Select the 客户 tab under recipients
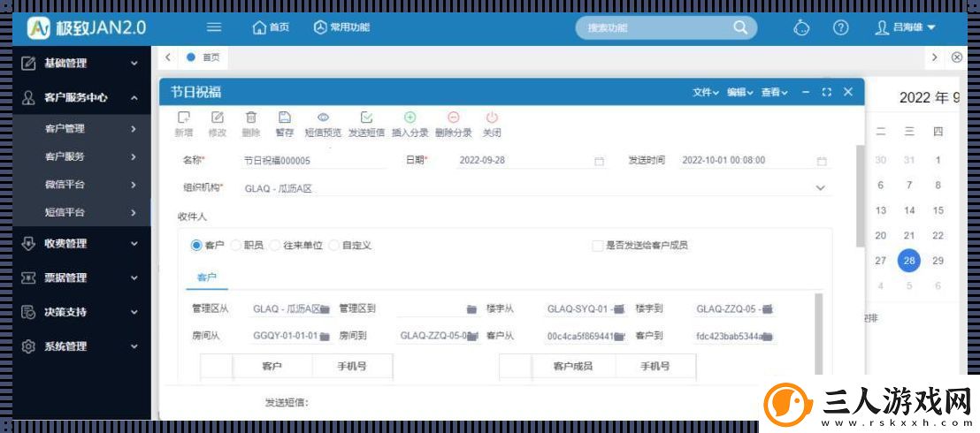The height and width of the screenshot is (433, 980). coord(207,277)
